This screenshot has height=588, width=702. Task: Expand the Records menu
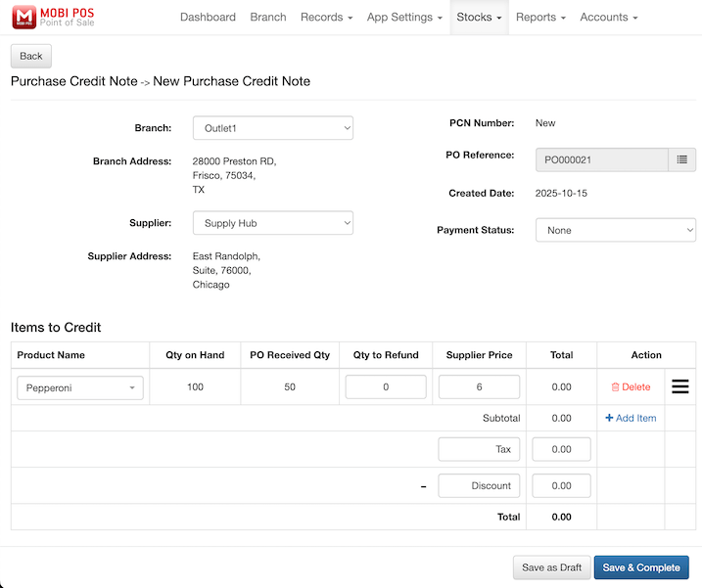click(326, 17)
